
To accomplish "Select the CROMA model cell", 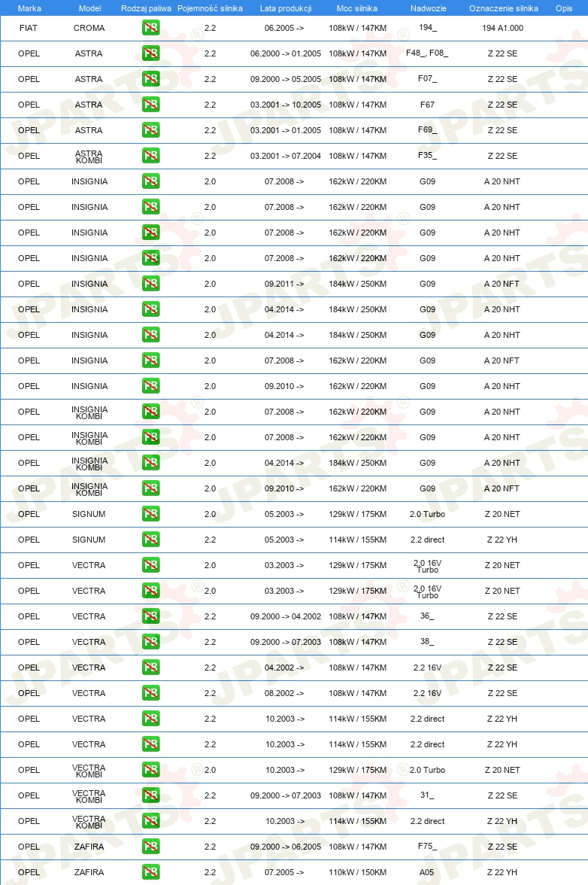I will click(x=89, y=28).
